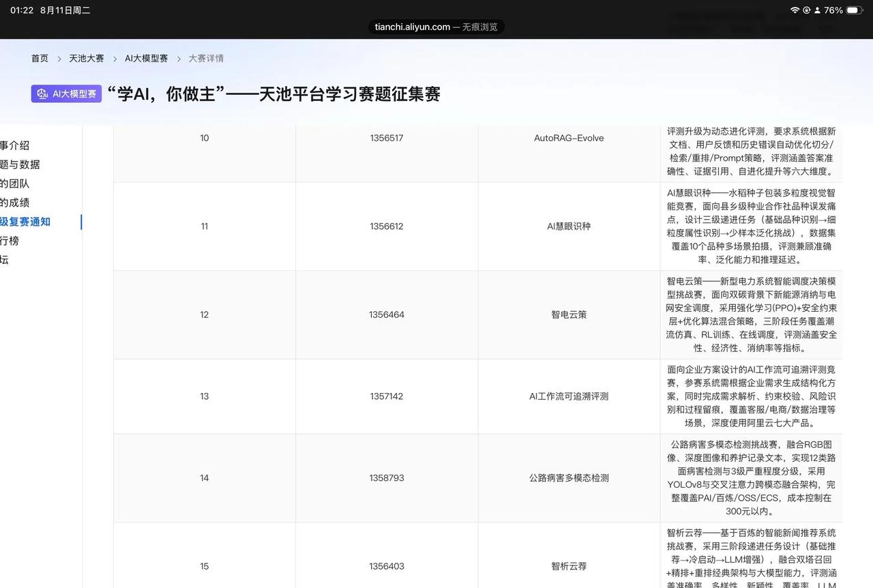
Task: Click team ID 1356517
Action: [387, 138]
